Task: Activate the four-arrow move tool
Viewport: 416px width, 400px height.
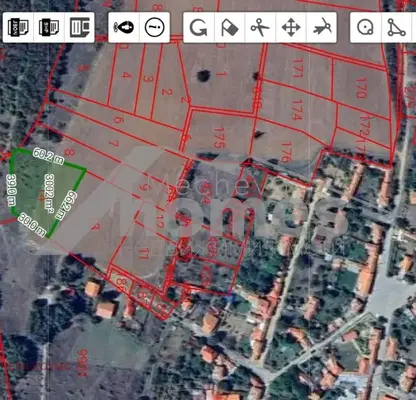Action: pyautogui.click(x=291, y=27)
